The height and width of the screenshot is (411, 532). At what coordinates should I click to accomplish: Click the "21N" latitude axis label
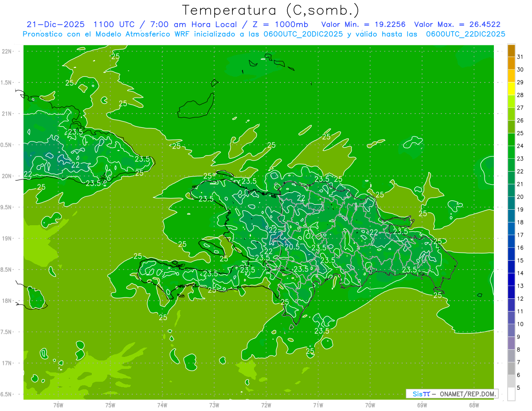click(8, 114)
